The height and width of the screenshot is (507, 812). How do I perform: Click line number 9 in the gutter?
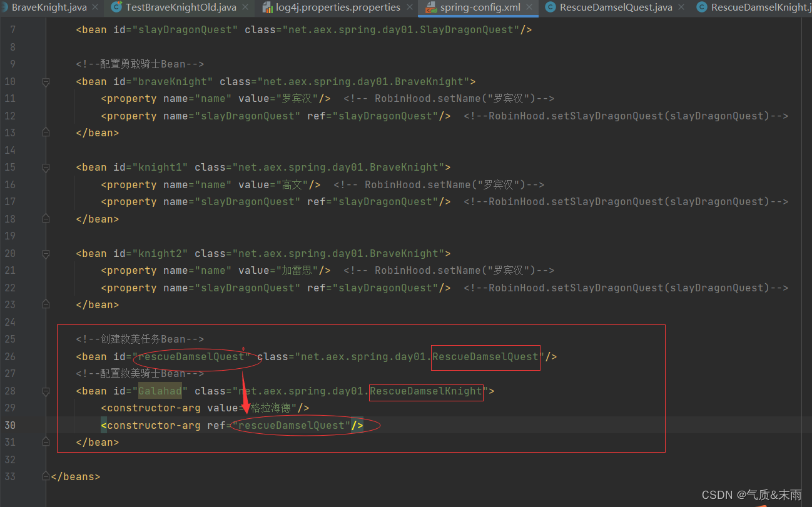(13, 64)
